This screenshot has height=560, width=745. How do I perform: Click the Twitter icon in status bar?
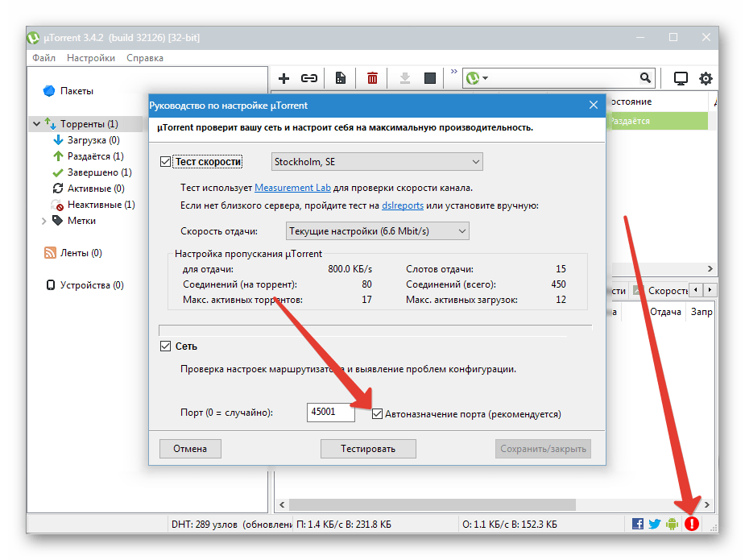click(655, 524)
